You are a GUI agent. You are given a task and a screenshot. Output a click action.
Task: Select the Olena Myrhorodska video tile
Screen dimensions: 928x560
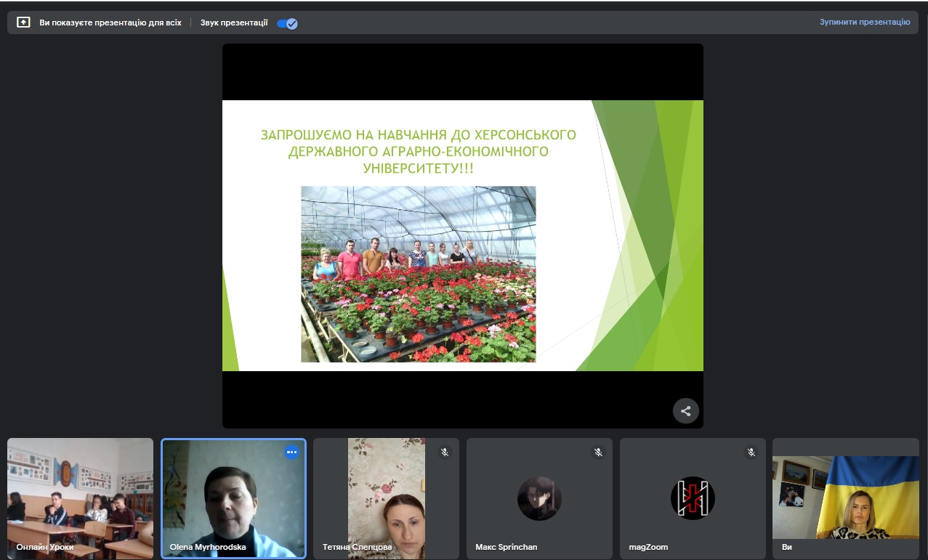233,498
